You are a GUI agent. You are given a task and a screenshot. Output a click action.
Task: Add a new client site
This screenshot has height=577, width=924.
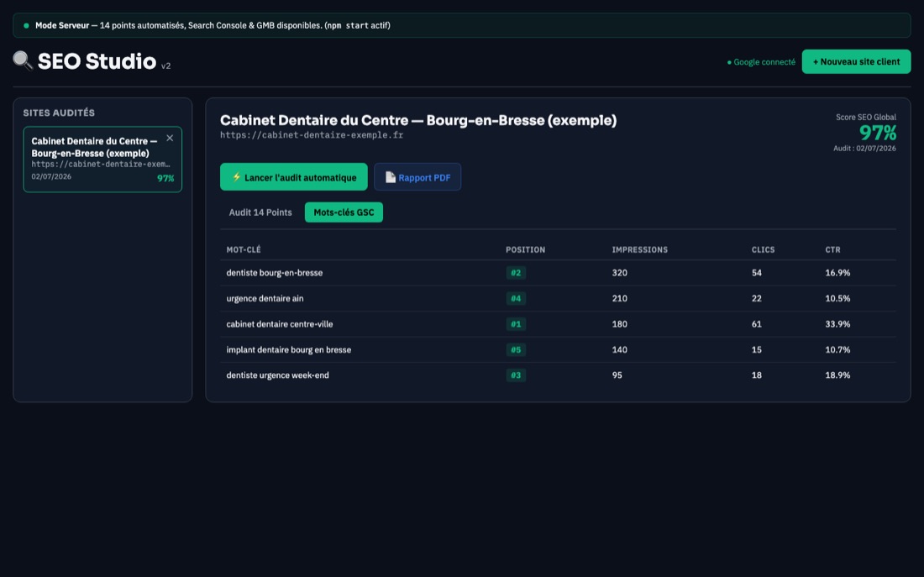(x=856, y=61)
